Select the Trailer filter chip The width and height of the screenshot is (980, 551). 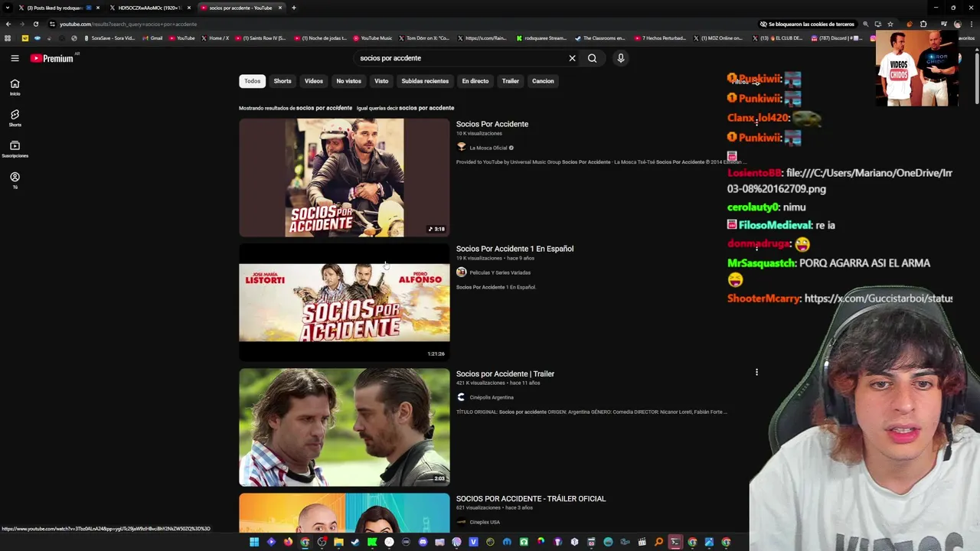[510, 81]
